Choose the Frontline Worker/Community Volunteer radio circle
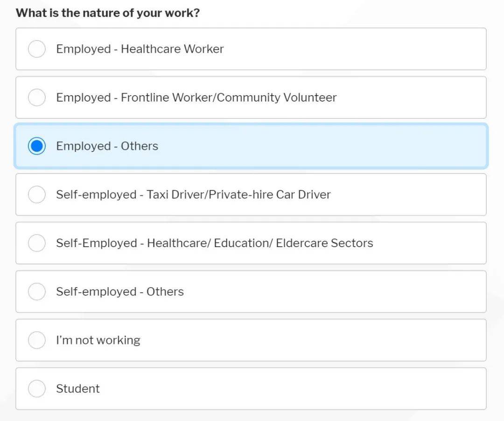504x421 pixels. pos(37,97)
